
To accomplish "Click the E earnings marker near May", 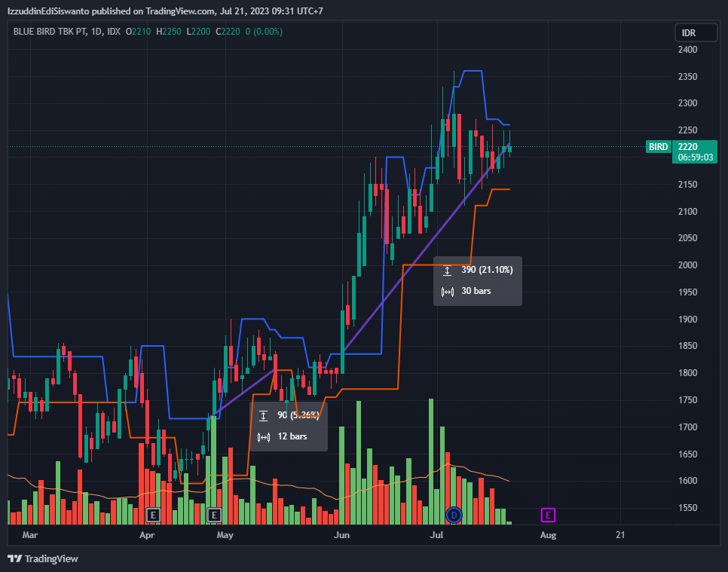I will click(214, 515).
